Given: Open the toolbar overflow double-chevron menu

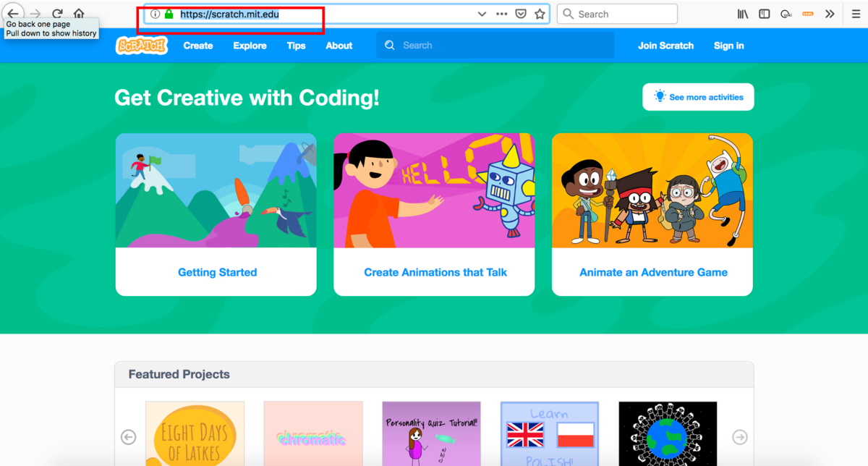Looking at the screenshot, I should [830, 13].
